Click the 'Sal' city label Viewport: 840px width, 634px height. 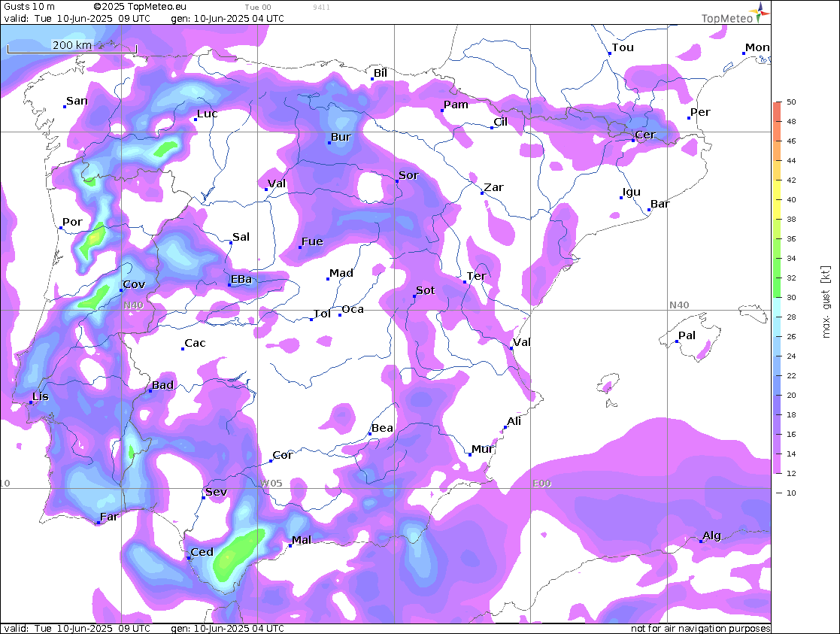[241, 237]
